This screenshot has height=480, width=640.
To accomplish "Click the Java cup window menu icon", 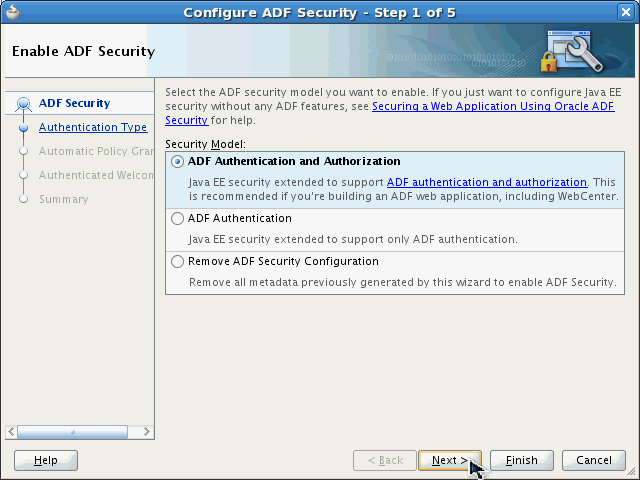I will 13,13.
